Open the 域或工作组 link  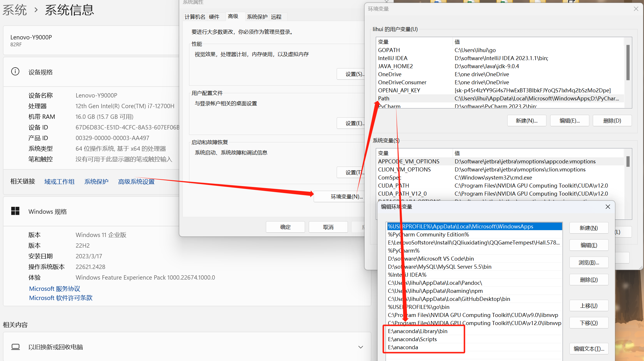(59, 182)
